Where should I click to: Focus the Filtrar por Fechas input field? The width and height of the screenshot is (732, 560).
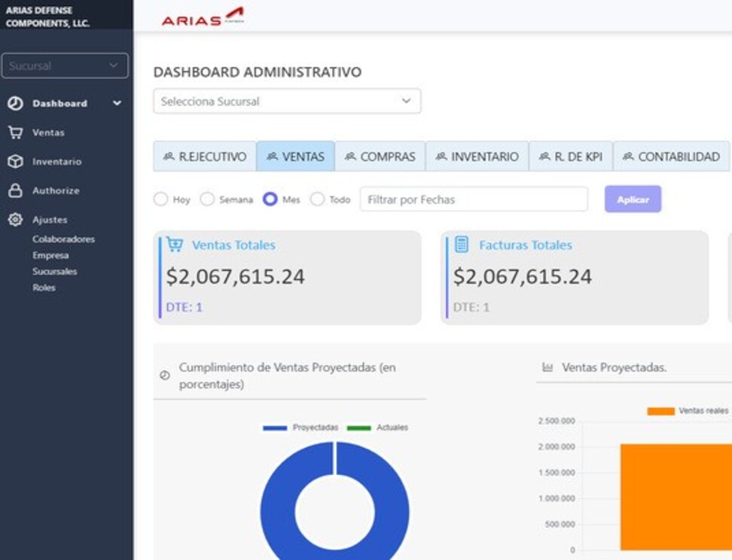[x=474, y=199]
